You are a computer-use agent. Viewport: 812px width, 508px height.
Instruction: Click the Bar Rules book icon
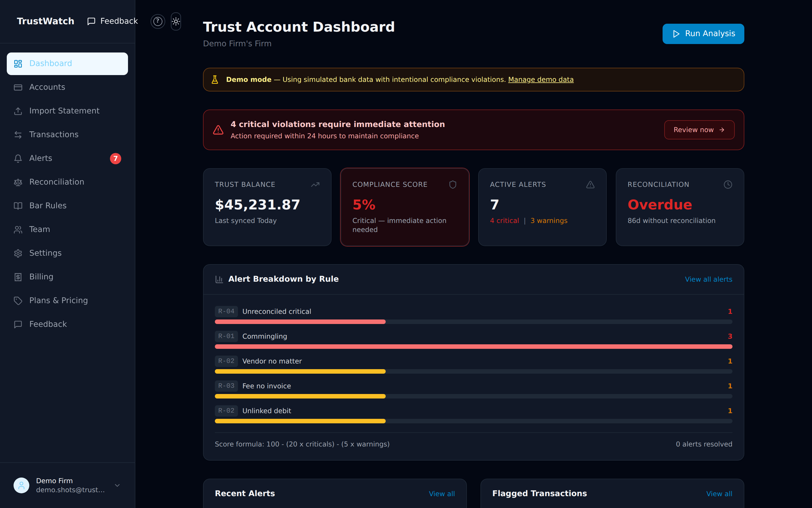pos(18,206)
